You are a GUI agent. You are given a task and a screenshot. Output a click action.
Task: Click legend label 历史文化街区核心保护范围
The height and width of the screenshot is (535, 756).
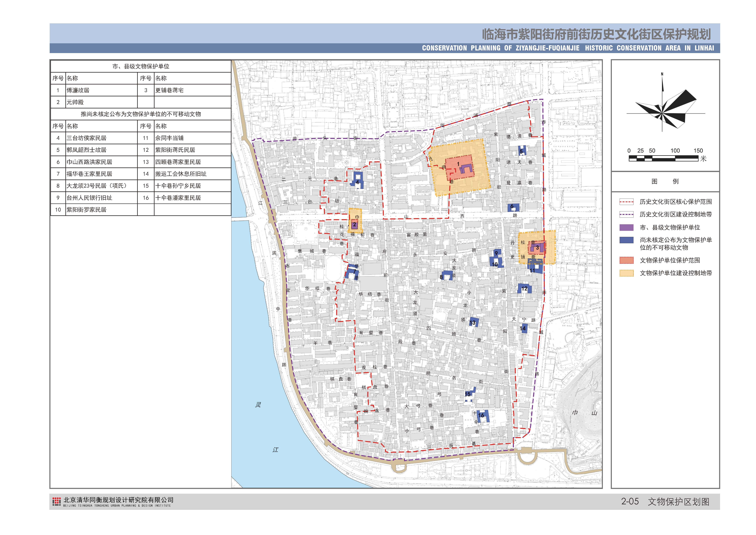click(676, 202)
